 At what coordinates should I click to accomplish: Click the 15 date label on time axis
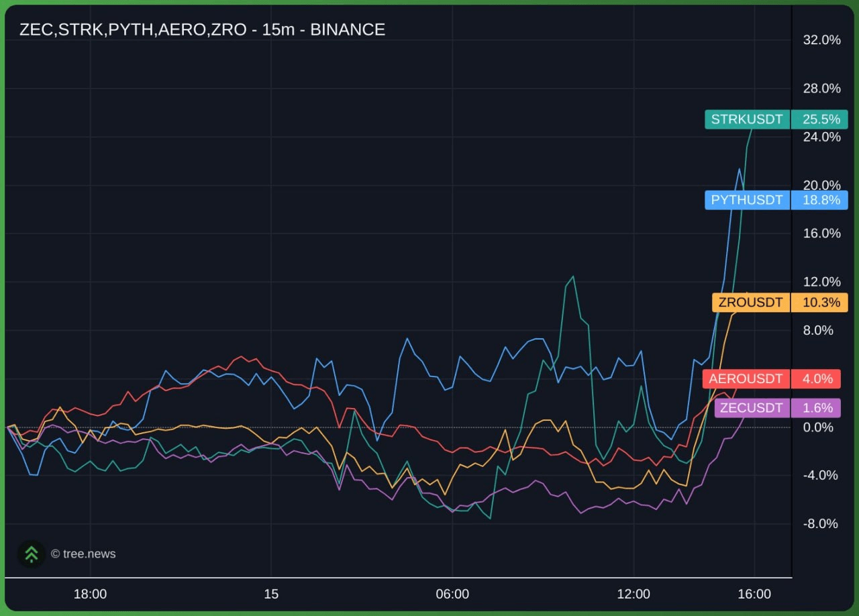pos(271,595)
